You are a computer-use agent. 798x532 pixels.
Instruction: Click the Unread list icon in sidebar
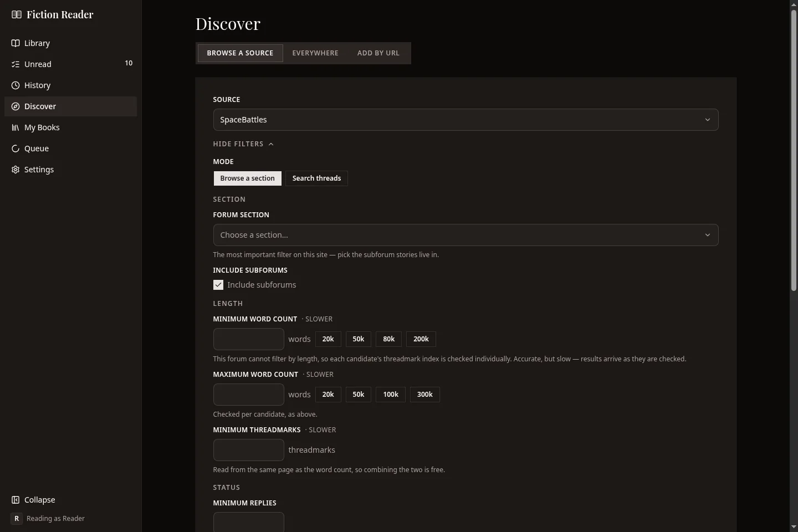click(16, 64)
